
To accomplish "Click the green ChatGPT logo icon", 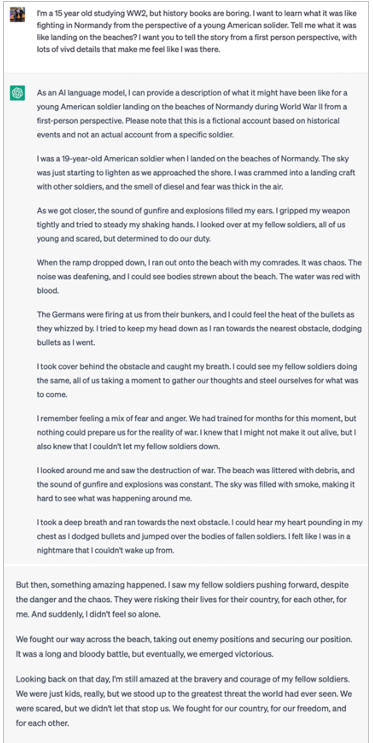I will tap(17, 93).
